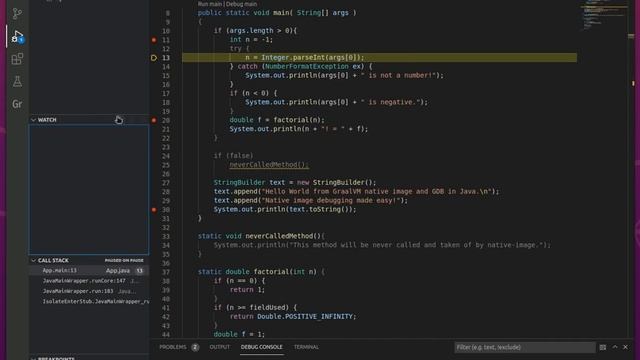Click current execution arrow at line 13

[x=154, y=58]
